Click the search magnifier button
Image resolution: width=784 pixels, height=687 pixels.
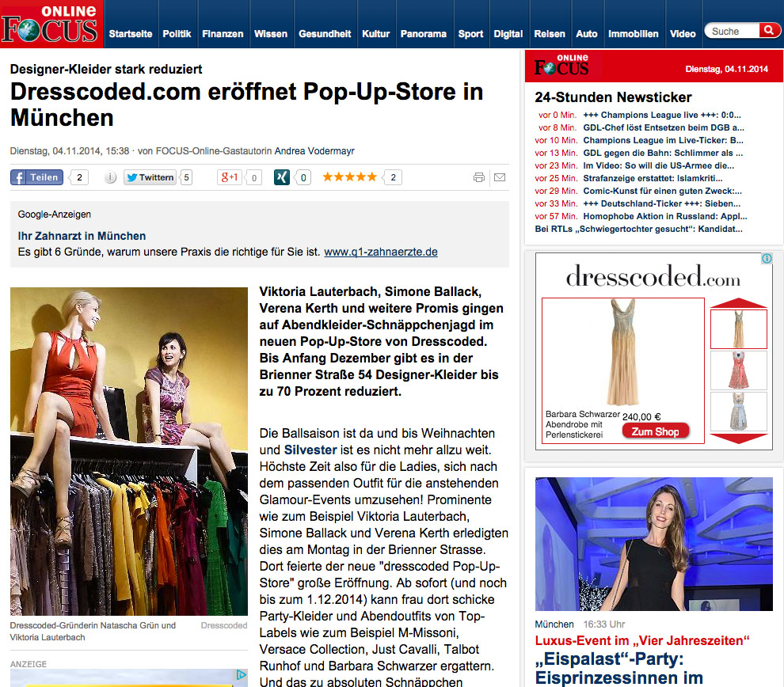point(768,31)
